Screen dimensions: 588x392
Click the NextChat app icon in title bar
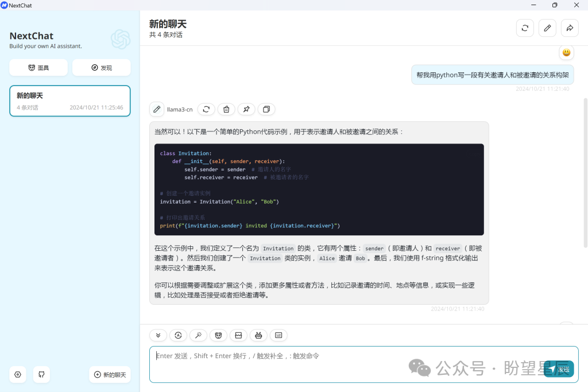(x=4, y=5)
